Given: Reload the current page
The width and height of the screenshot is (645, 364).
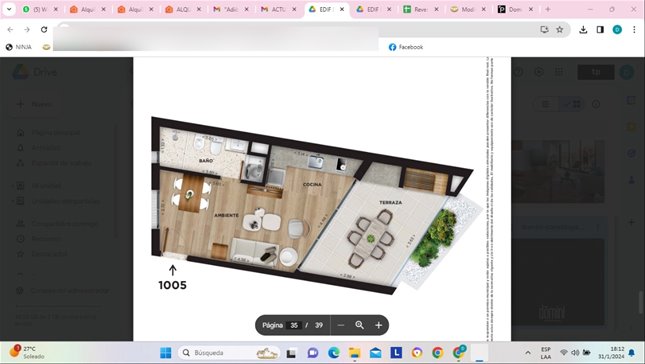Looking at the screenshot, I should 44,30.
